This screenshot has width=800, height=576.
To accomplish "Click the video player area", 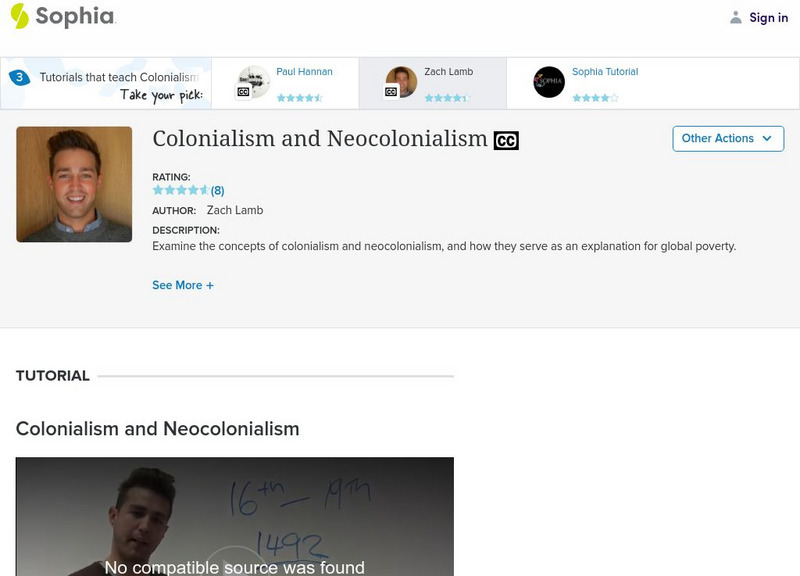I will click(234, 516).
